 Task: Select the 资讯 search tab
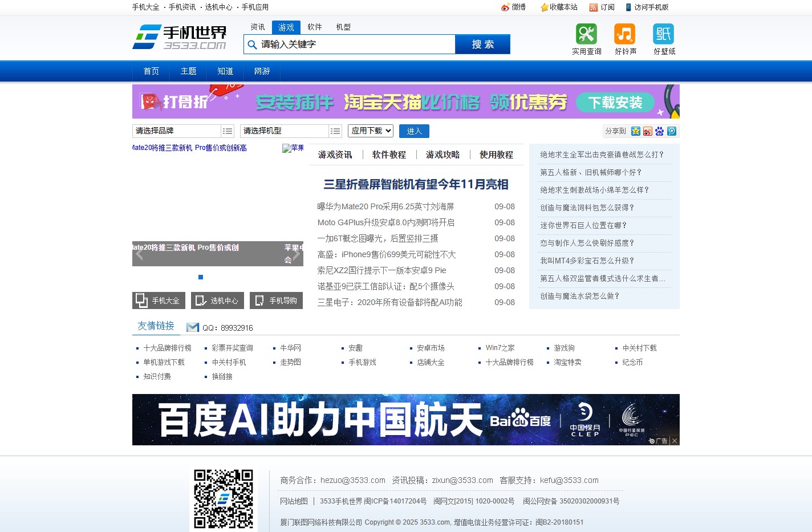(x=258, y=27)
